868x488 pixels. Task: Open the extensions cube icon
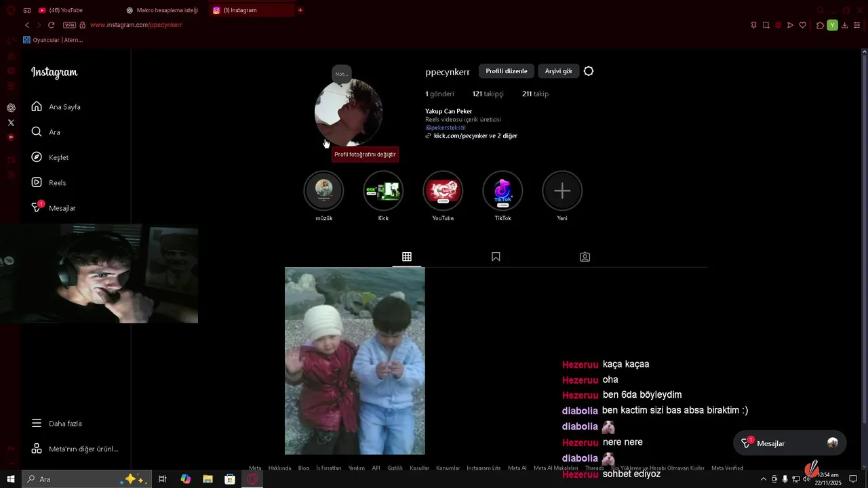(x=820, y=25)
